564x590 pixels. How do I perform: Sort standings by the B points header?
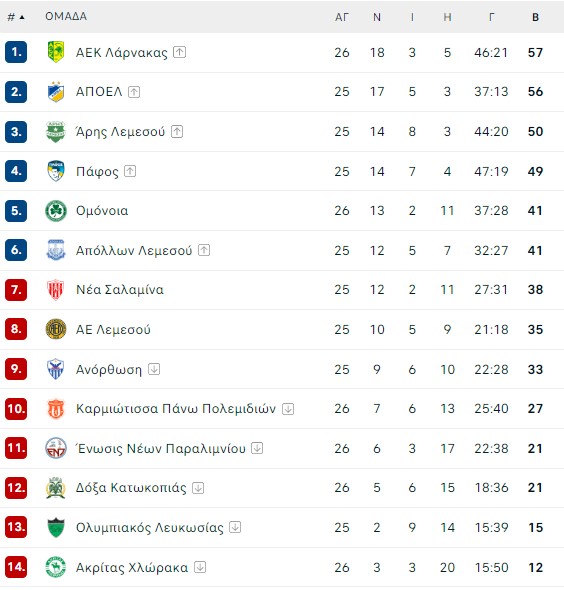[x=535, y=17]
